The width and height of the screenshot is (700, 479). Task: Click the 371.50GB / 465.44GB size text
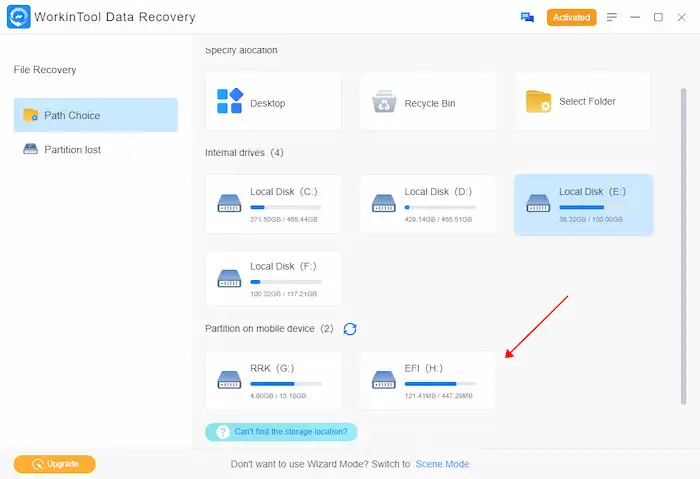pos(283,219)
